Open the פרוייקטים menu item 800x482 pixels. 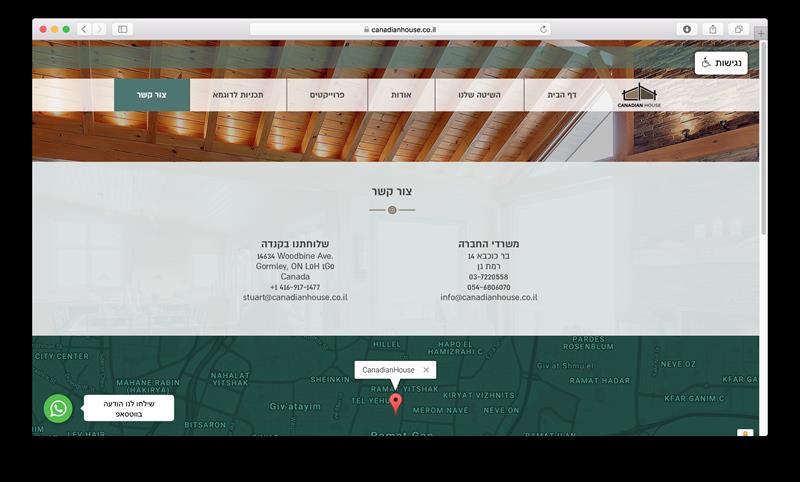click(x=327, y=95)
